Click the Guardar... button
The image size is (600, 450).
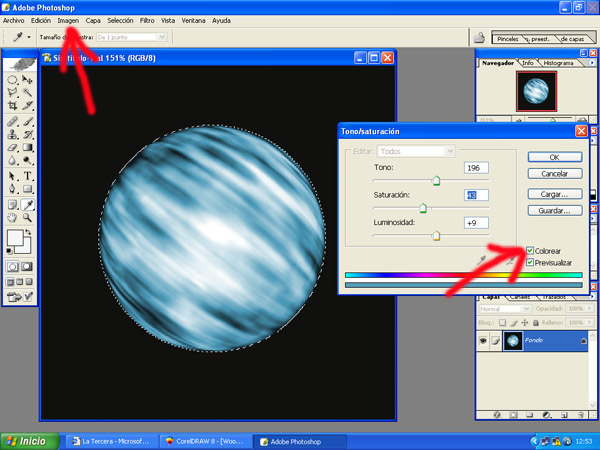coord(555,210)
